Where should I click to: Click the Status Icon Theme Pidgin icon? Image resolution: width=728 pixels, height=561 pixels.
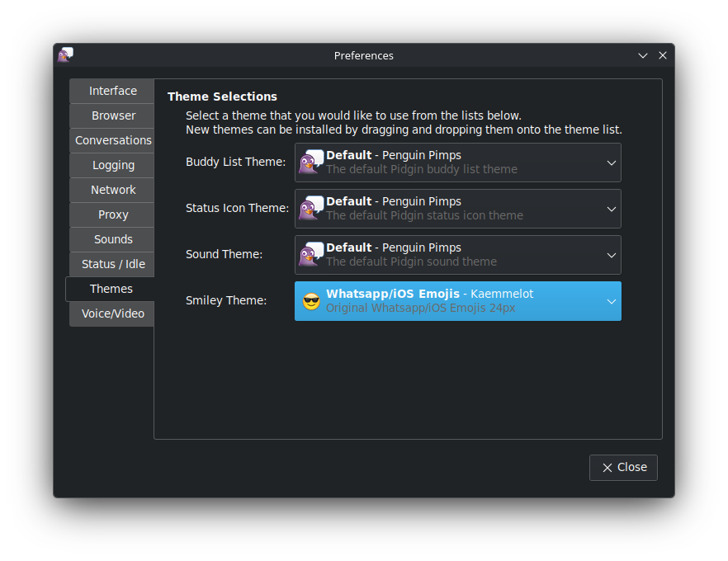click(x=310, y=209)
